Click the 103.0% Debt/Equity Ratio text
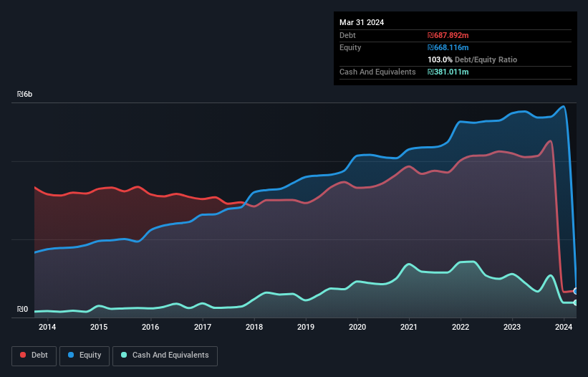Viewport: 588px width, 377px height. (x=472, y=59)
